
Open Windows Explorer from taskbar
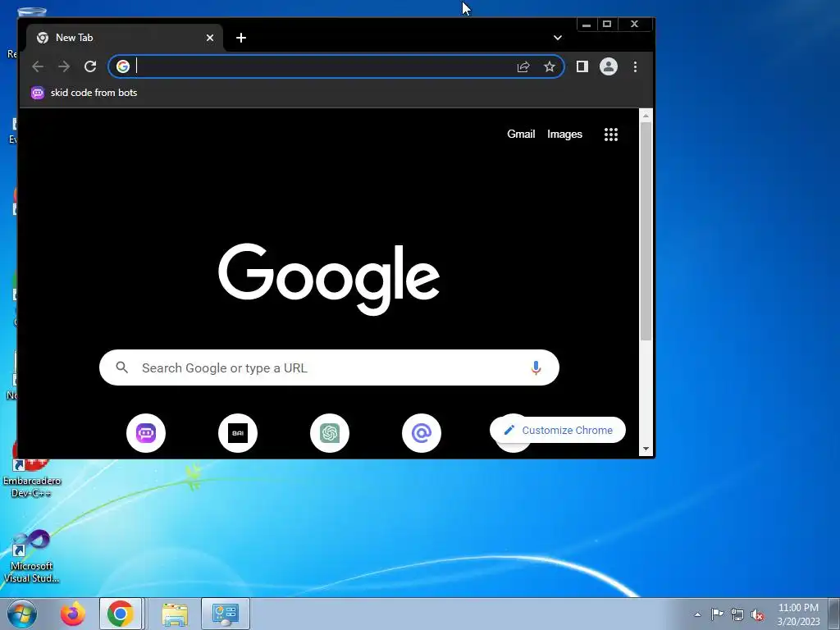pos(175,614)
